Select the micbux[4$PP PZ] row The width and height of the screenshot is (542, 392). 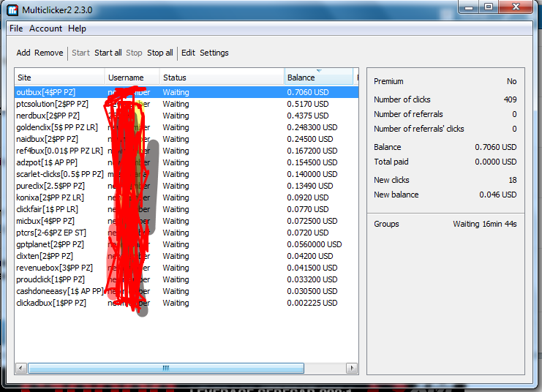click(187, 221)
